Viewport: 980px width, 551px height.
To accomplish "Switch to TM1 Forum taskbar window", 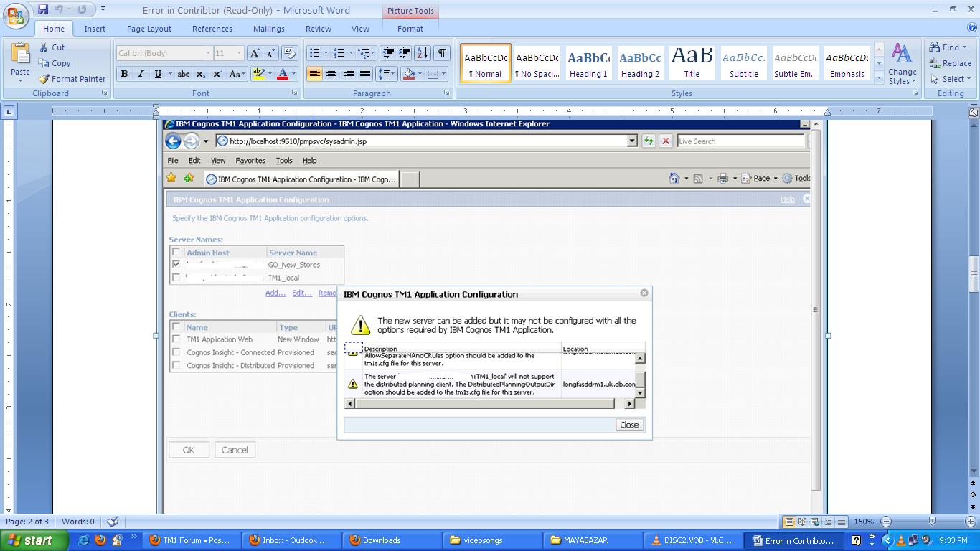I will pyautogui.click(x=191, y=540).
